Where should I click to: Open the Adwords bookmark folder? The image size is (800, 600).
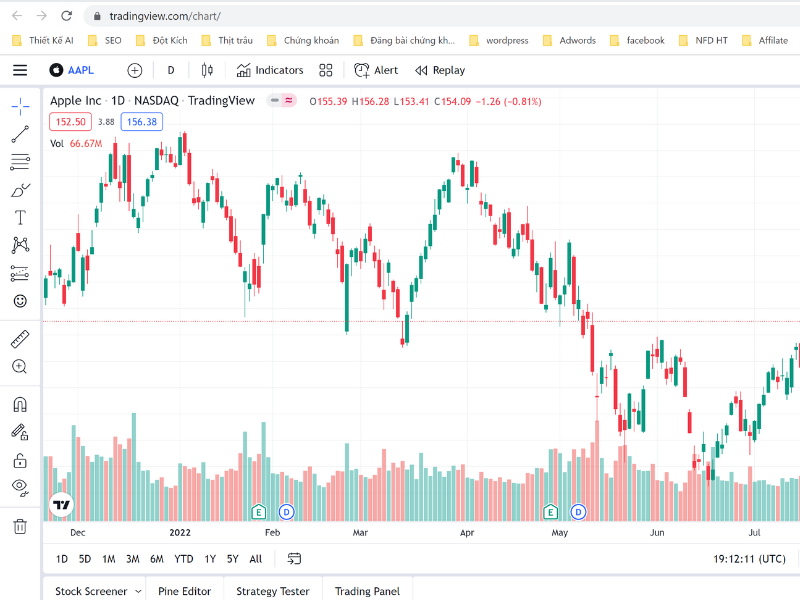click(x=569, y=40)
